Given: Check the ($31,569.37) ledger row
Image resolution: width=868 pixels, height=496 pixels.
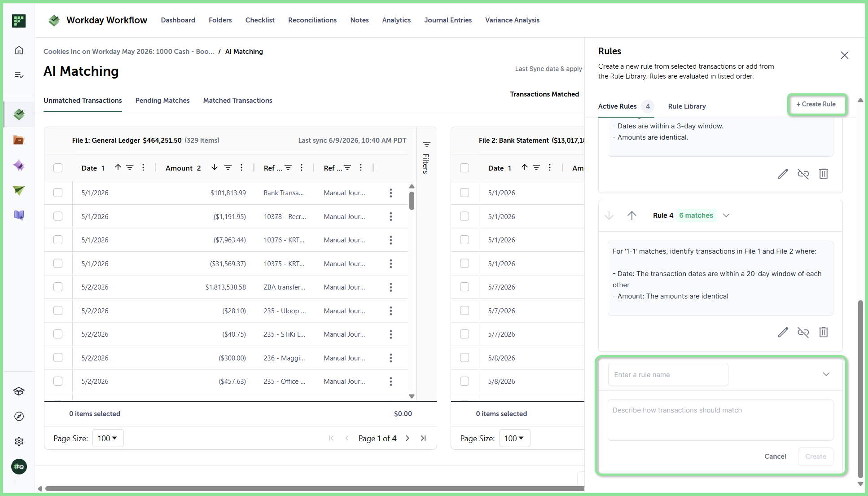Looking at the screenshot, I should click(x=58, y=263).
